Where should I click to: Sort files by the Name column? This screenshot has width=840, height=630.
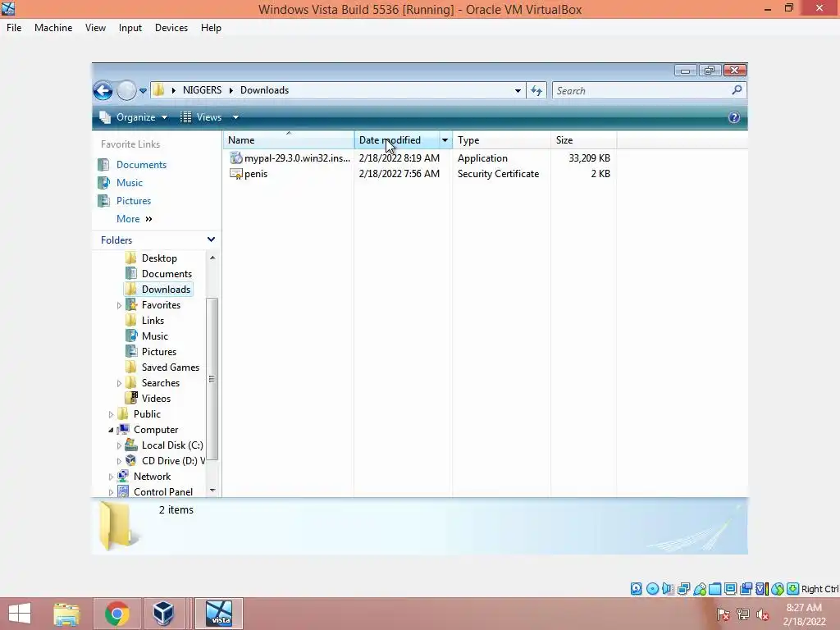pyautogui.click(x=289, y=140)
